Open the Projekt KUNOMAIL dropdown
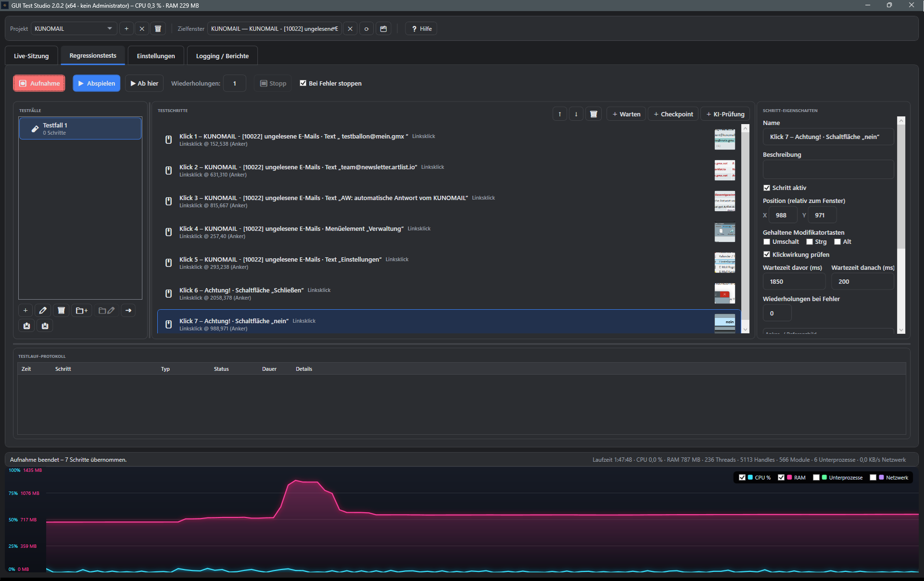924x581 pixels. point(74,29)
